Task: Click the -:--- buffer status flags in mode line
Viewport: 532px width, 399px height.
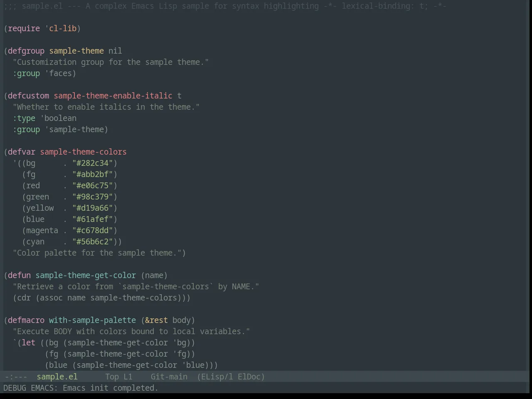Action: pos(16,377)
